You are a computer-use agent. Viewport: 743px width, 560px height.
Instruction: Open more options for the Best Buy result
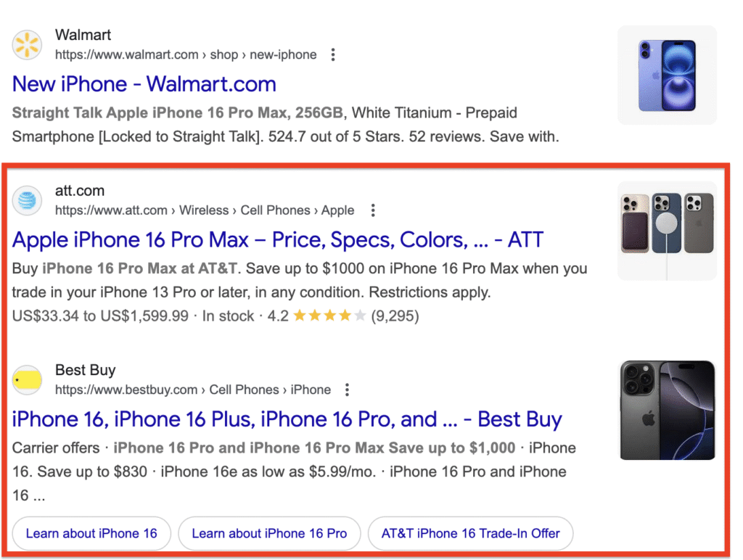348,390
